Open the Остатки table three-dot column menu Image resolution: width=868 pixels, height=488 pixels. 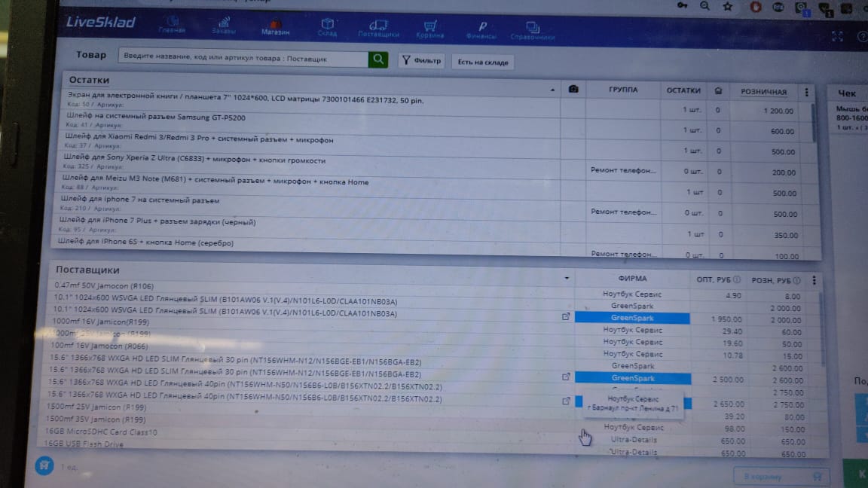click(x=806, y=93)
